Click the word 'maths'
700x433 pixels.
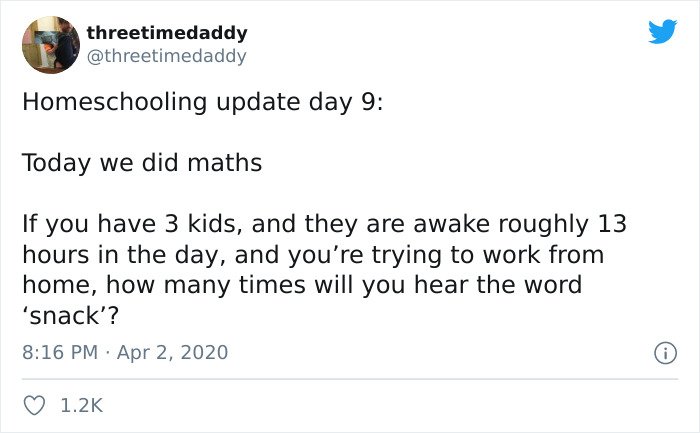click(x=225, y=162)
